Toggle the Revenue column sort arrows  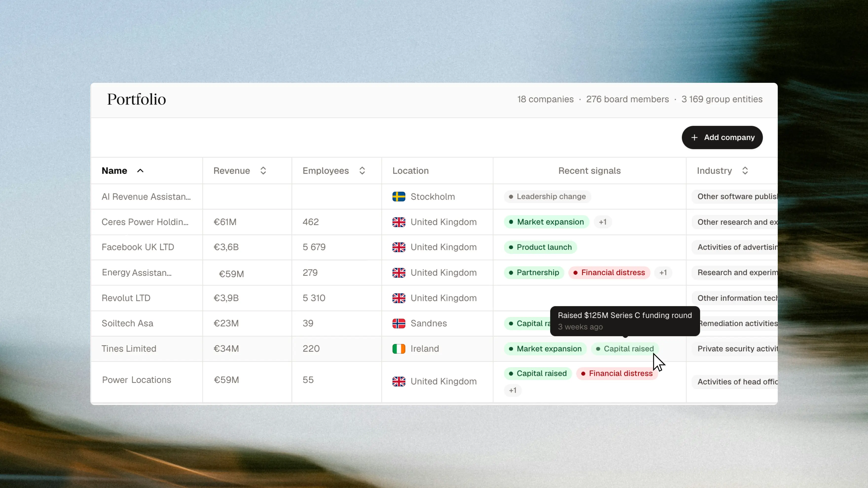pos(263,171)
